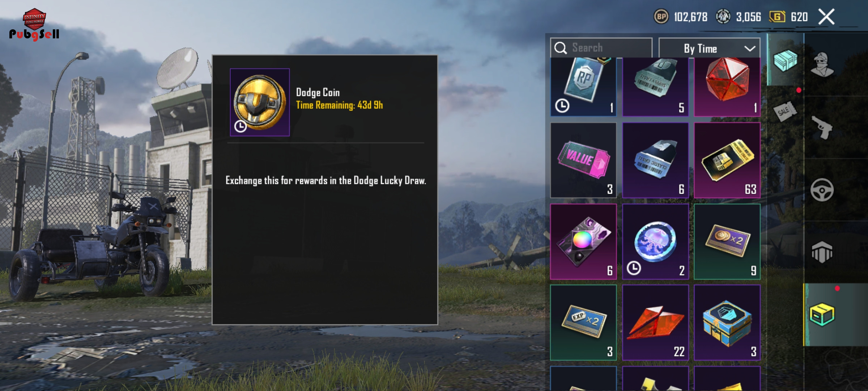Open the SALE tag sidebar icon
The image size is (868, 391).
(785, 111)
